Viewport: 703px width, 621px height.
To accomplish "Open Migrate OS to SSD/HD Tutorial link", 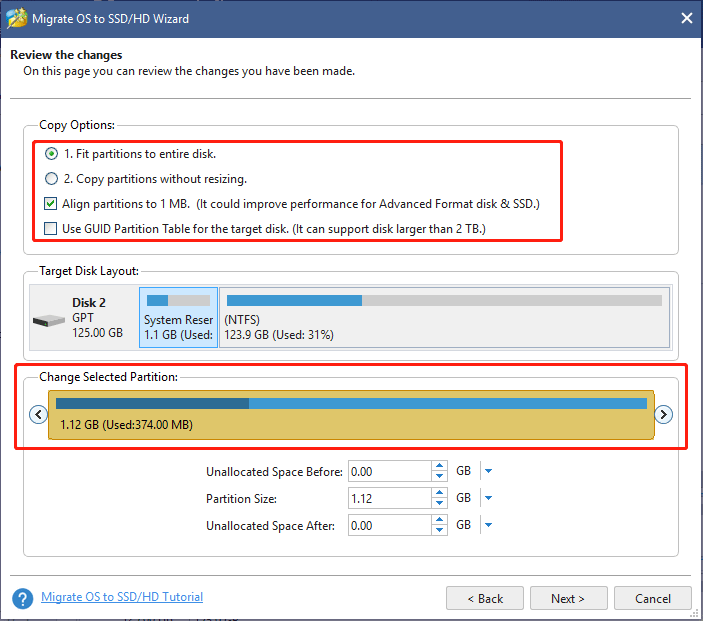I will (x=122, y=597).
